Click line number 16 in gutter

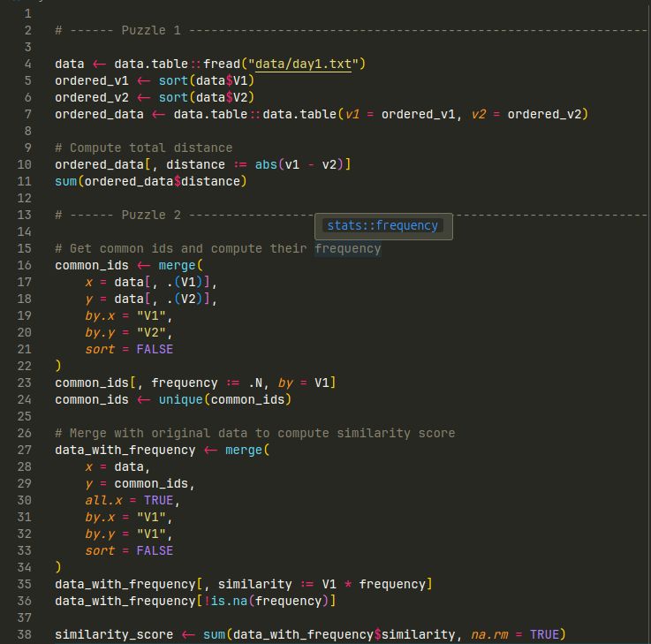pyautogui.click(x=24, y=265)
